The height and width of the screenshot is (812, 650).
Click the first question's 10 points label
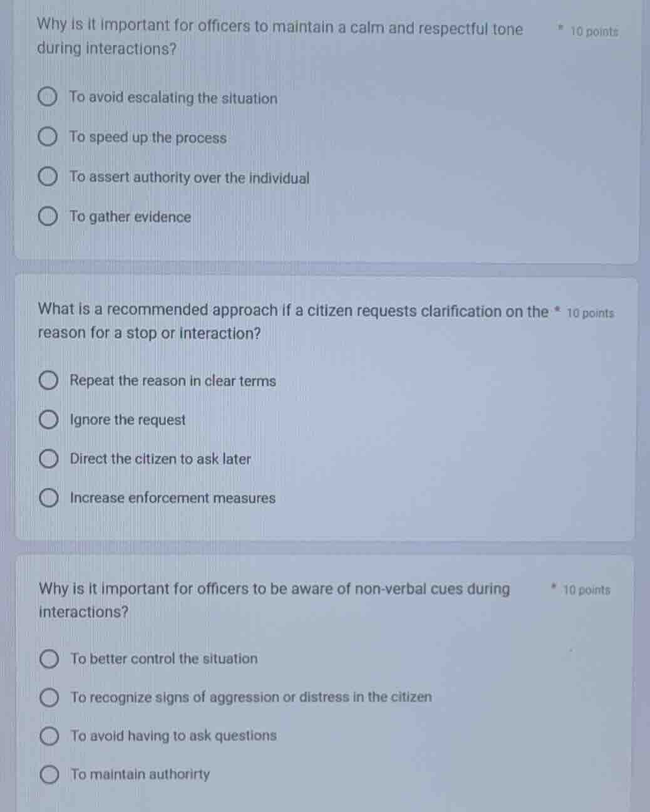pos(595,31)
